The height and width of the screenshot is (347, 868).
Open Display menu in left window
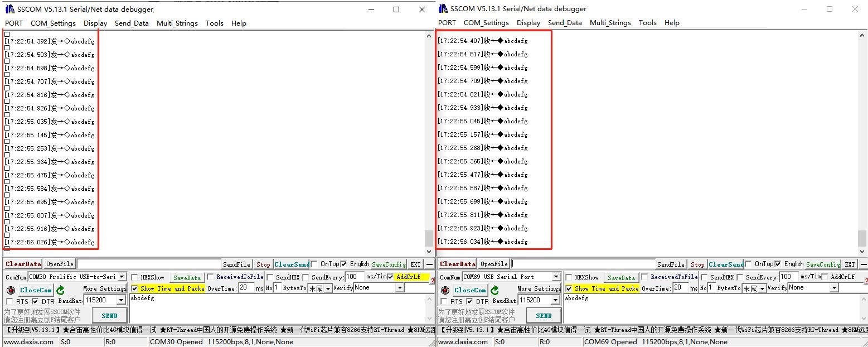pos(95,23)
